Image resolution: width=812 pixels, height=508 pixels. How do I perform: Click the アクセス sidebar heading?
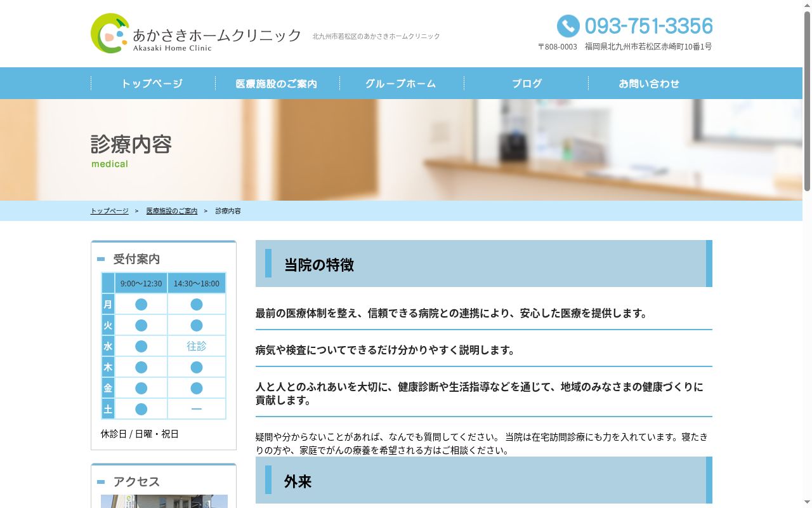click(x=136, y=482)
